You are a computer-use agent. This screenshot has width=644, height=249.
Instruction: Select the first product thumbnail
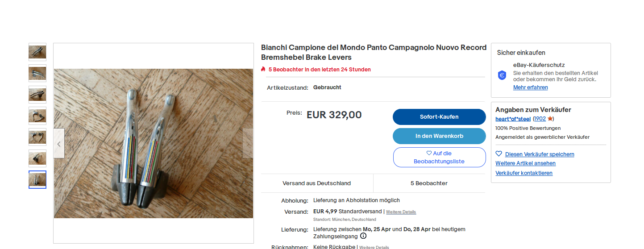pos(37,52)
